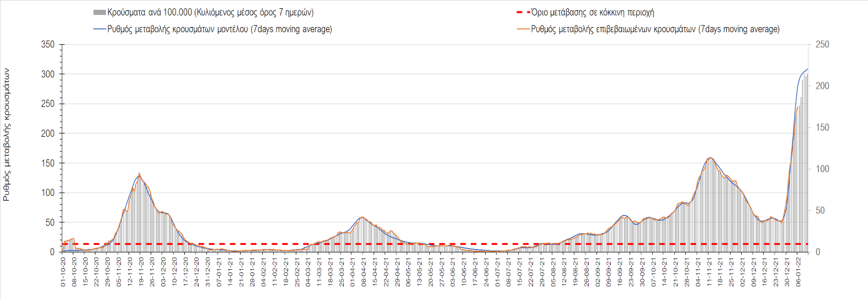This screenshot has height=299, width=868.
Task: Select the 06-01-22 date label
Action: 798,271
